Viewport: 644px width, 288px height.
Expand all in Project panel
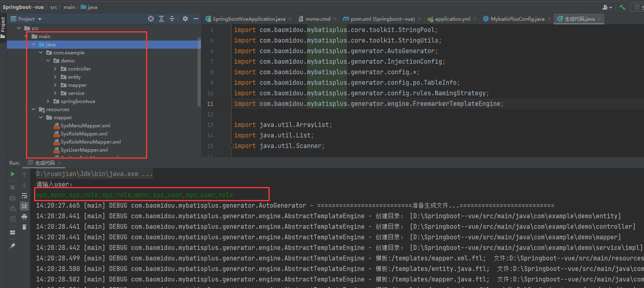pyautogui.click(x=161, y=19)
